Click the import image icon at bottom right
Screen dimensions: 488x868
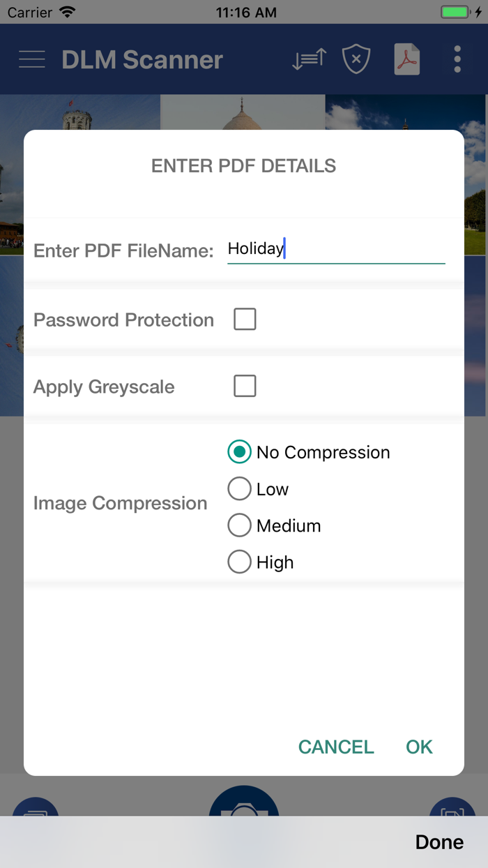click(452, 811)
